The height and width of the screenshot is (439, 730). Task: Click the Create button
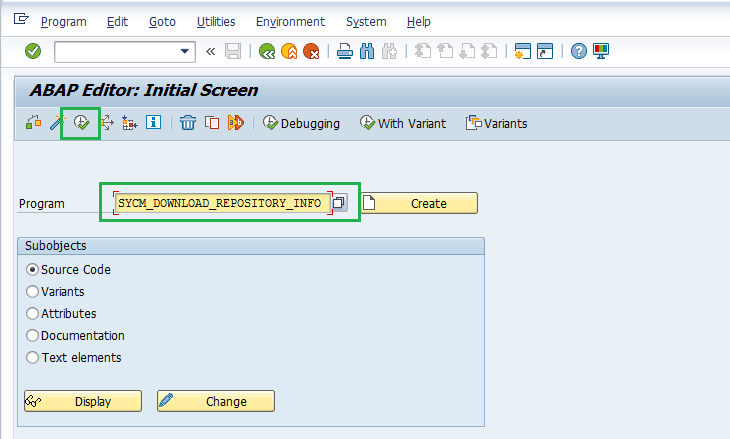(x=419, y=203)
